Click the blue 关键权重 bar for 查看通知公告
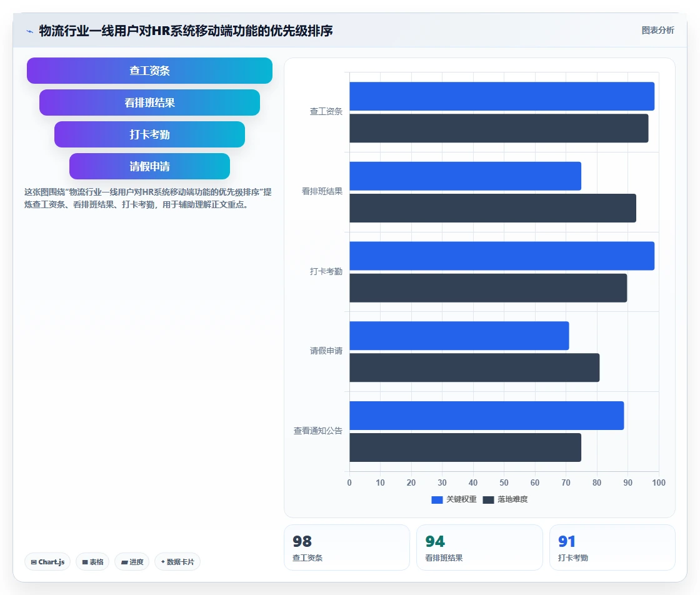This screenshot has height=595, width=700. (487, 416)
